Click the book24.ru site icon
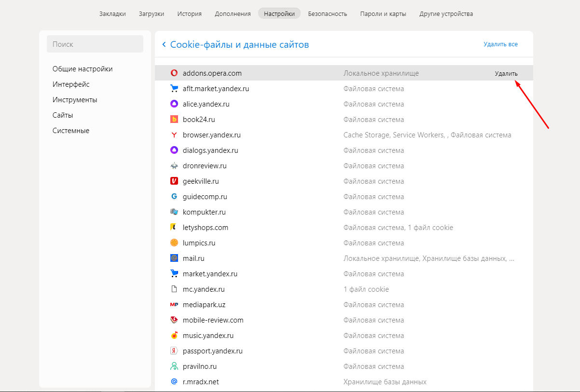This screenshot has width=580, height=392. coord(174,120)
